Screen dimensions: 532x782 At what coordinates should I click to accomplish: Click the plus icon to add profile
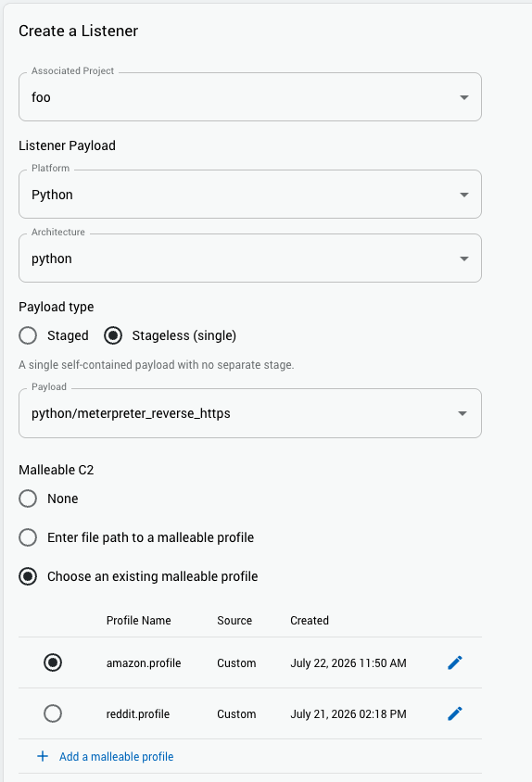(43, 757)
